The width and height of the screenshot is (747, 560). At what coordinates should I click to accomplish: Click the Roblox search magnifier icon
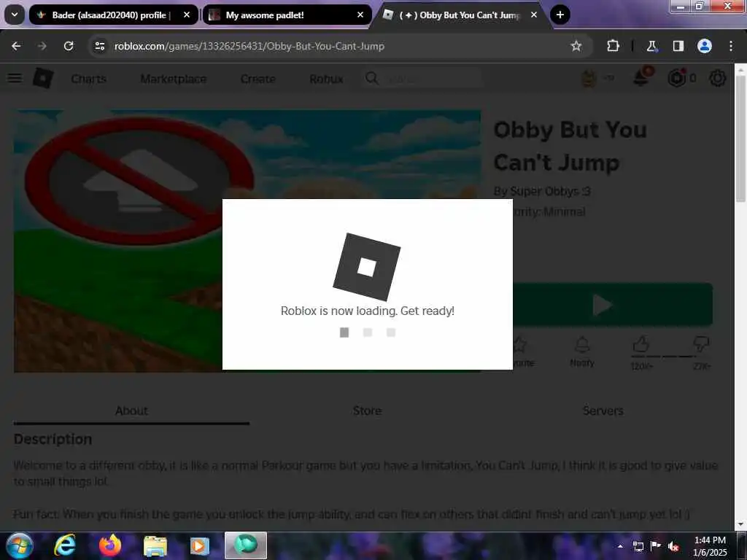(372, 78)
